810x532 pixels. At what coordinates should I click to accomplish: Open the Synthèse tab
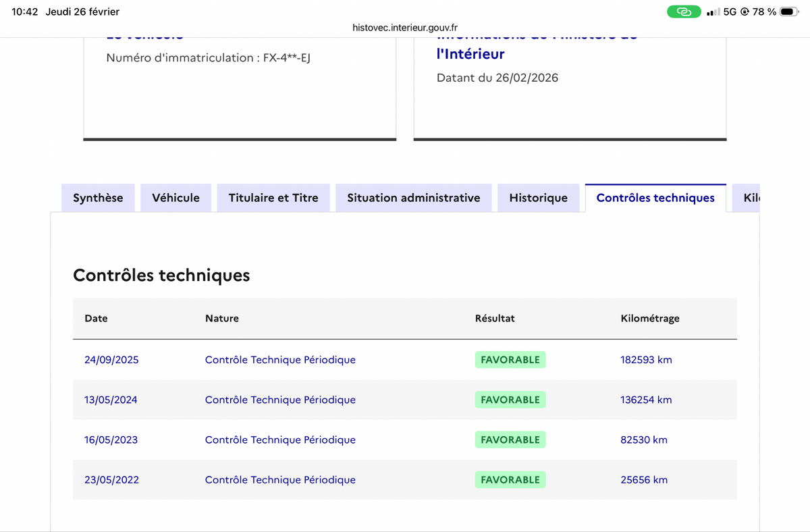(98, 198)
